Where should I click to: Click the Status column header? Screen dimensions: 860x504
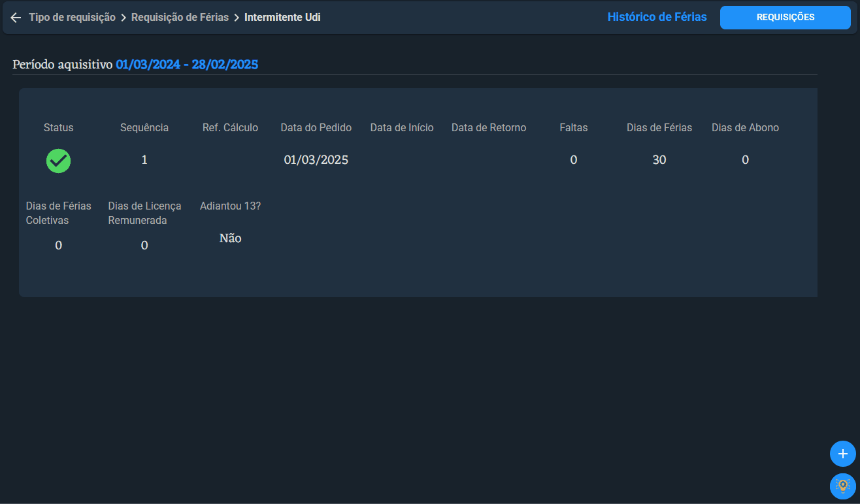tap(58, 128)
